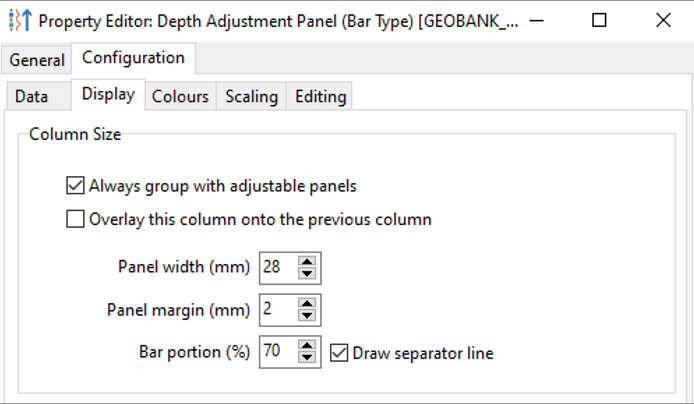
Task: Decrease Panel width with down arrow
Action: [x=308, y=273]
